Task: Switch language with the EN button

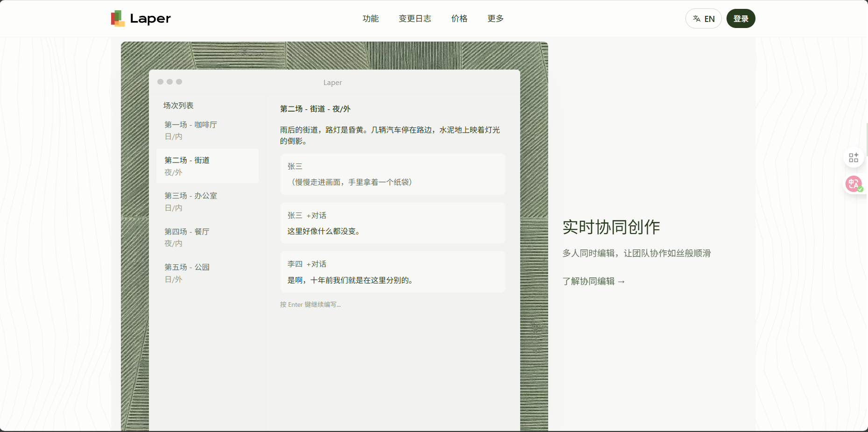Action: [x=703, y=19]
